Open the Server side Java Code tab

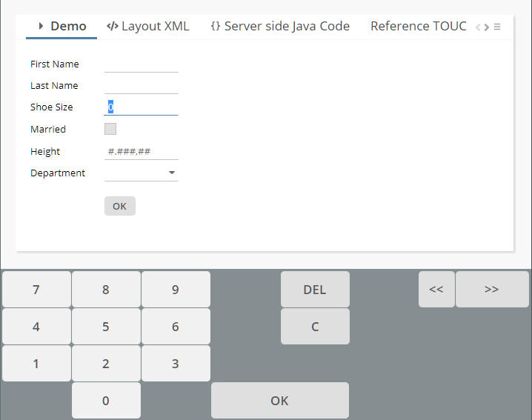[x=280, y=27]
